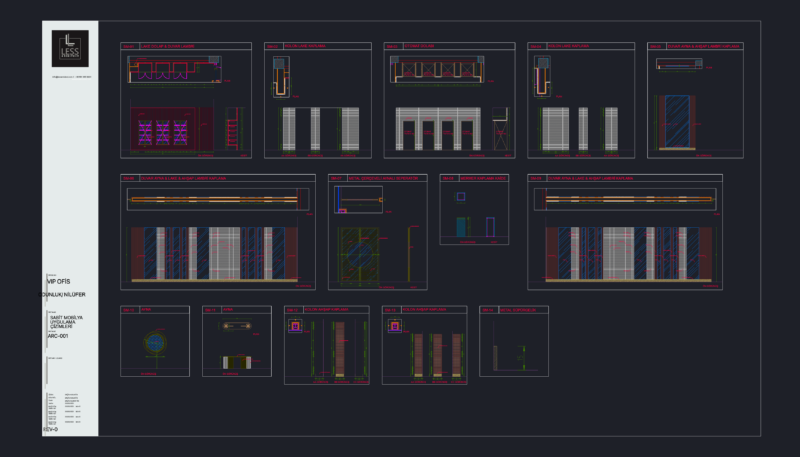Viewport: 800px width, 457px height.
Task: Select the SM-08 Mermer Kaplama Kaide title
Action: [483, 179]
